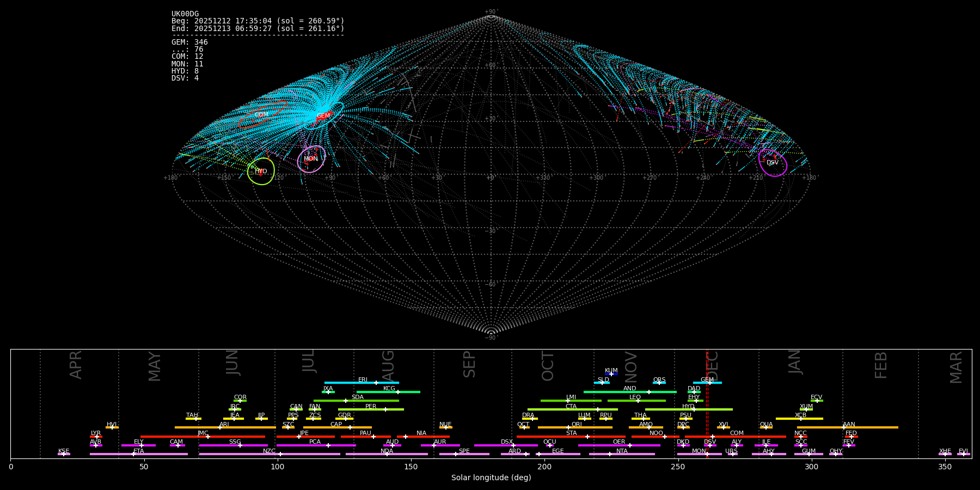Select the long orange AAN bar
The width and height of the screenshot is (980, 490).
[848, 427]
